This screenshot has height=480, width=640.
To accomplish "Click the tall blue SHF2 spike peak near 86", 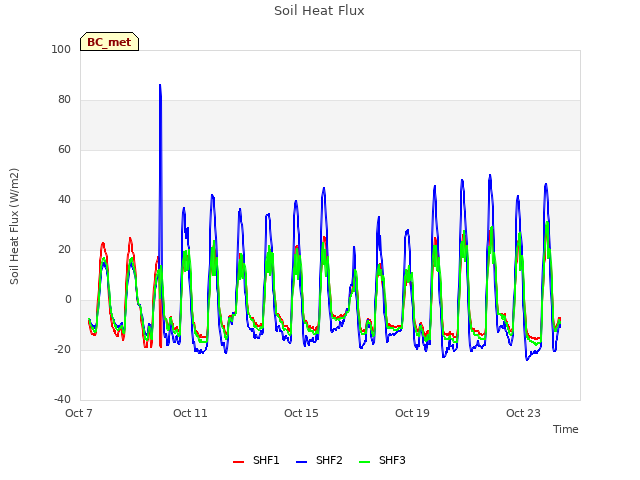I will [x=160, y=85].
